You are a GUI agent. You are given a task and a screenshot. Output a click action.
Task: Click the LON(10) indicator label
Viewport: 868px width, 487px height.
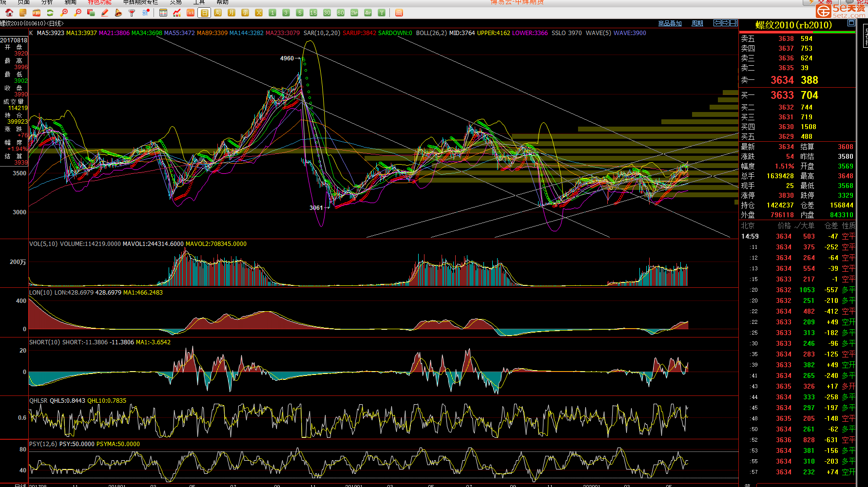click(41, 293)
